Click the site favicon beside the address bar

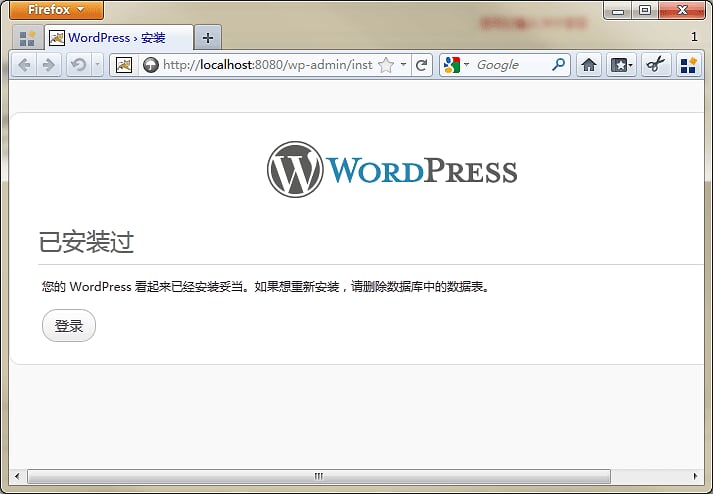point(124,65)
